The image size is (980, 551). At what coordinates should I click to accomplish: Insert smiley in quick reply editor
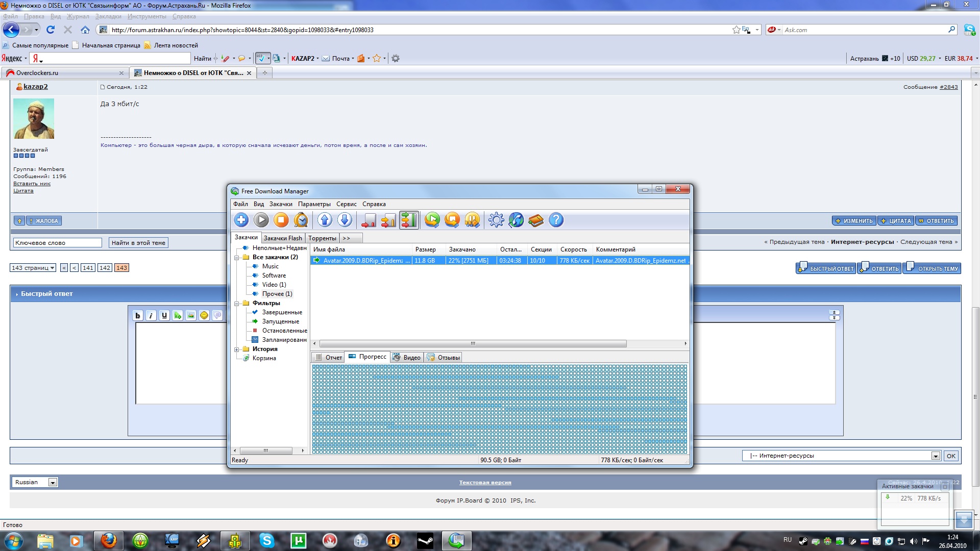coord(204,315)
